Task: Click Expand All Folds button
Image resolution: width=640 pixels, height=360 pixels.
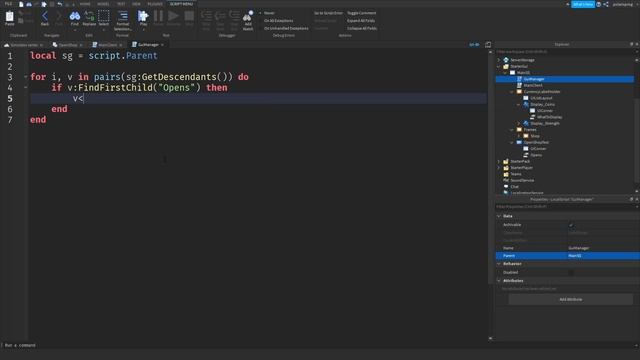Action: point(361,21)
